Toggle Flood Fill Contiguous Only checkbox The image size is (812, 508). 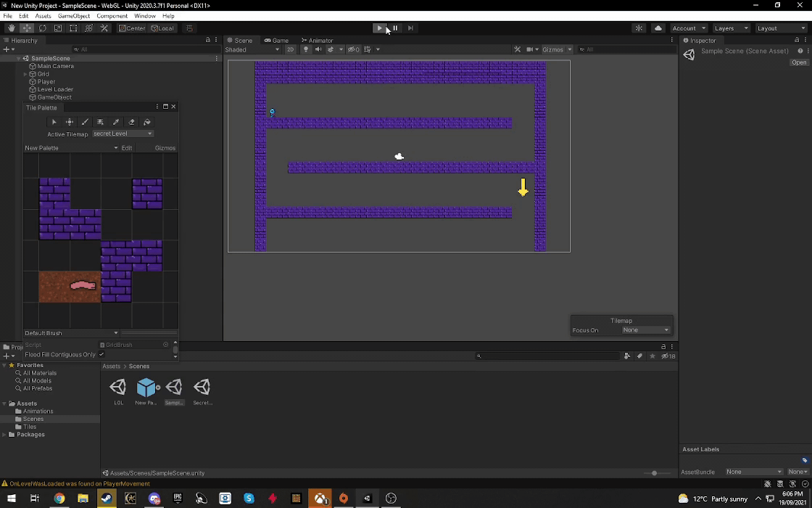pos(101,355)
